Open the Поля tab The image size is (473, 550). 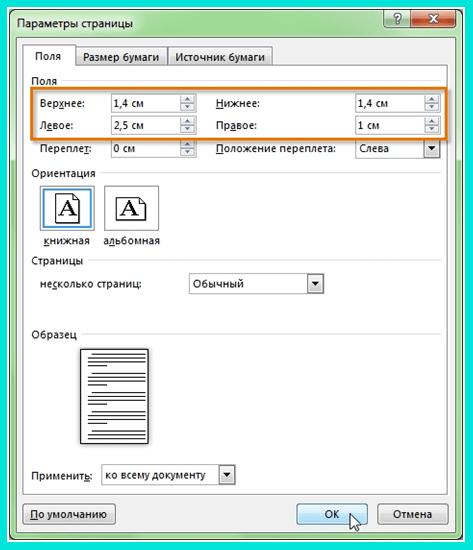(48, 56)
